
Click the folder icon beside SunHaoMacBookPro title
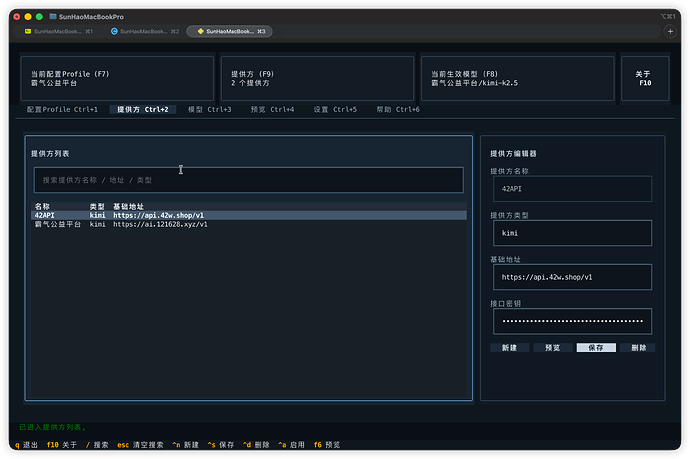pos(53,17)
